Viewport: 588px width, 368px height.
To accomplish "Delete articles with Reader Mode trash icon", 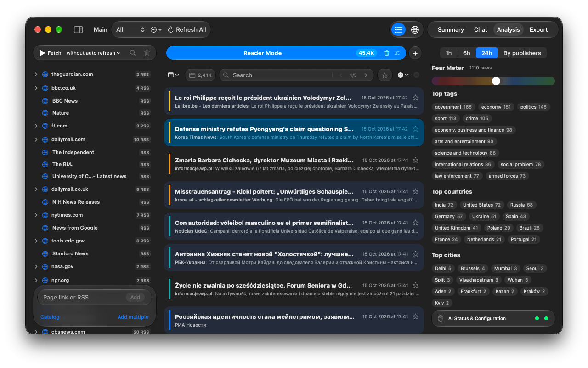I will point(387,53).
